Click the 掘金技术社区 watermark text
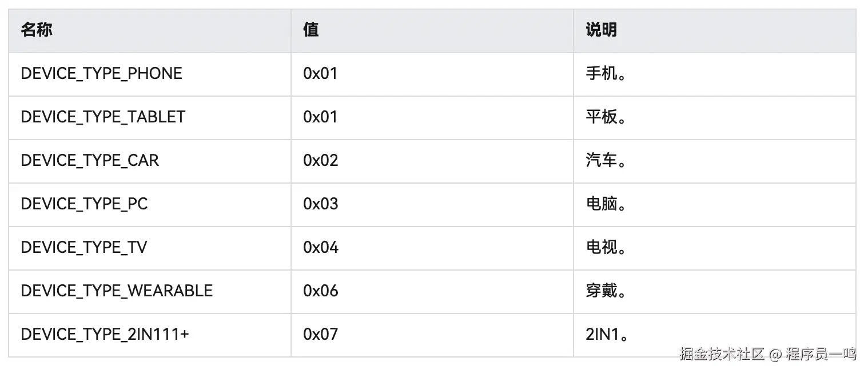This screenshot has height=373, width=868. (x=722, y=354)
